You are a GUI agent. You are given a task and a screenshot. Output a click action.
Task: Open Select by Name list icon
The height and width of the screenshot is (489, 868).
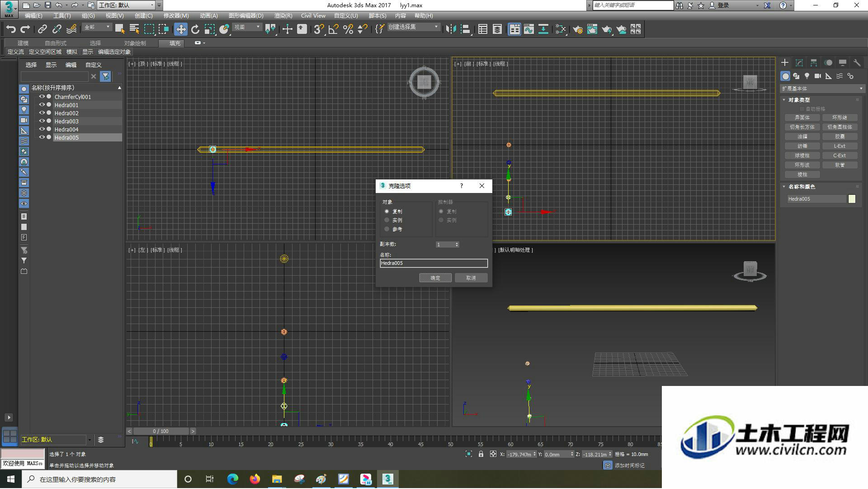(134, 29)
